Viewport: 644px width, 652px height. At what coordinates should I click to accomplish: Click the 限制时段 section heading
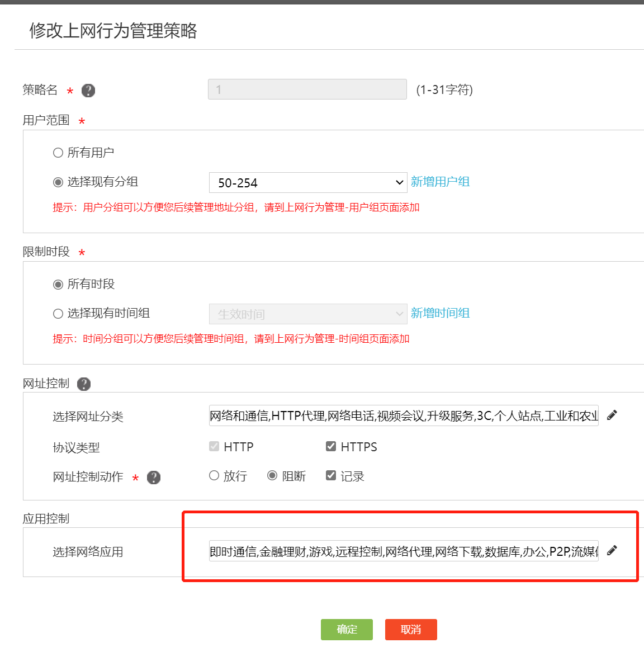pos(46,252)
